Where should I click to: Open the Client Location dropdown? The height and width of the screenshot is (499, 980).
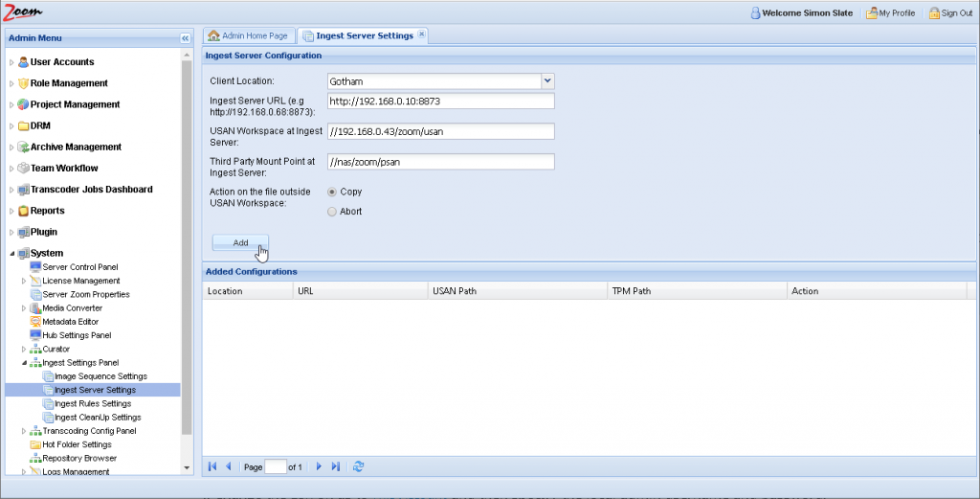pyautogui.click(x=547, y=81)
